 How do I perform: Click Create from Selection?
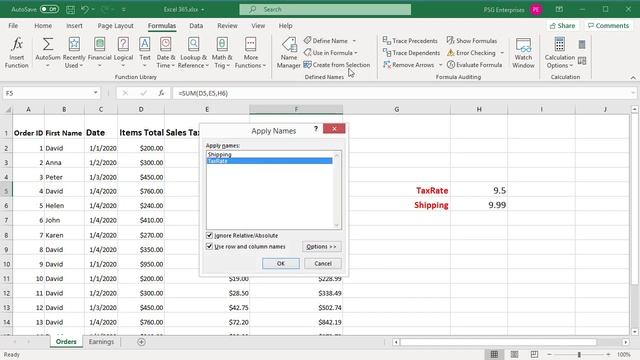337,65
